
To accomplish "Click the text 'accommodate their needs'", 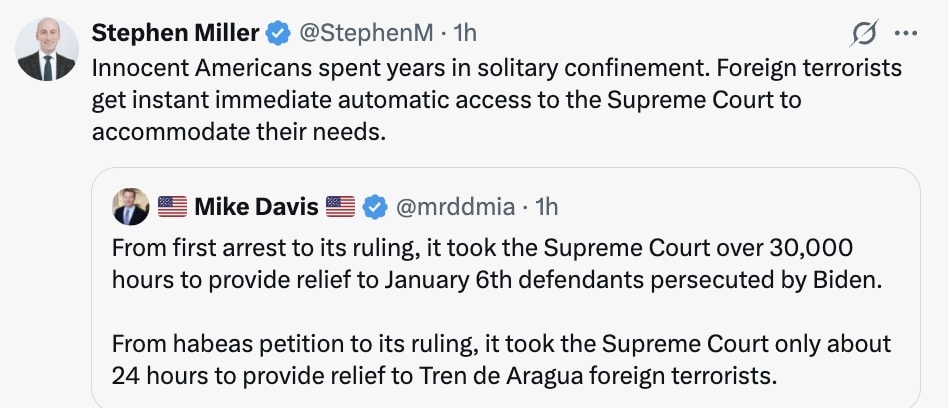I will [x=238, y=132].
